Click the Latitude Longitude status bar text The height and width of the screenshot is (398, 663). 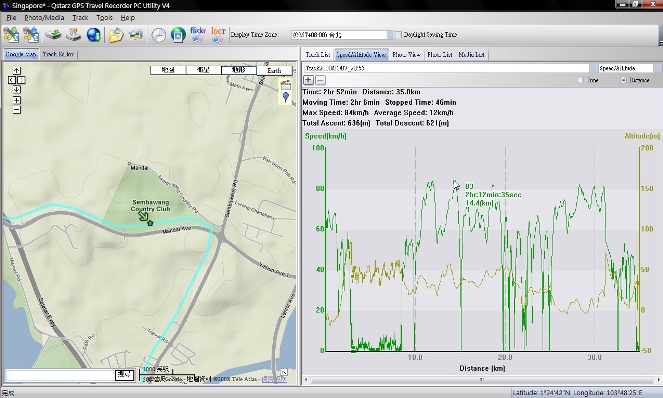coord(577,393)
